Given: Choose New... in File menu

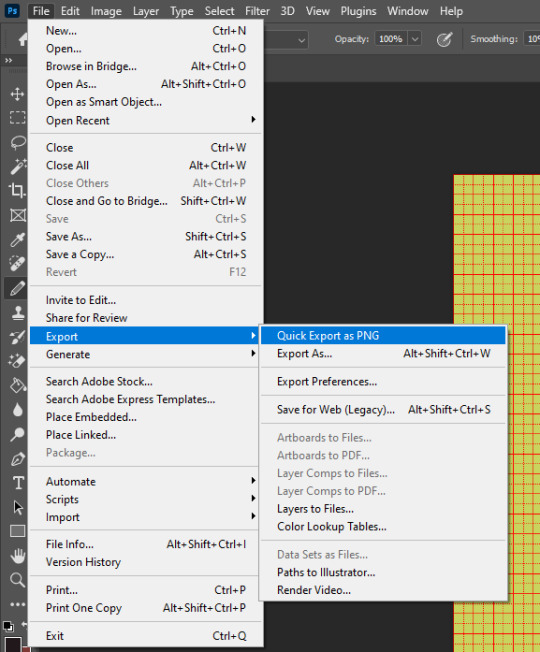Looking at the screenshot, I should point(145,31).
